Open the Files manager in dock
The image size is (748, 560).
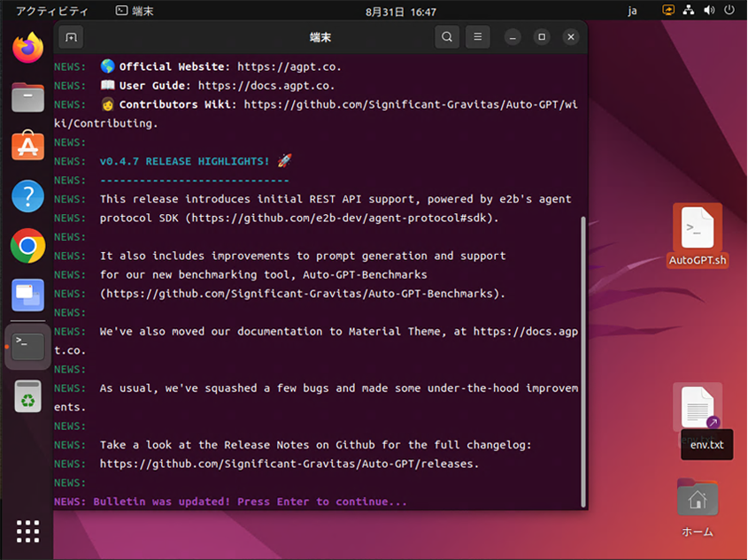tap(28, 97)
